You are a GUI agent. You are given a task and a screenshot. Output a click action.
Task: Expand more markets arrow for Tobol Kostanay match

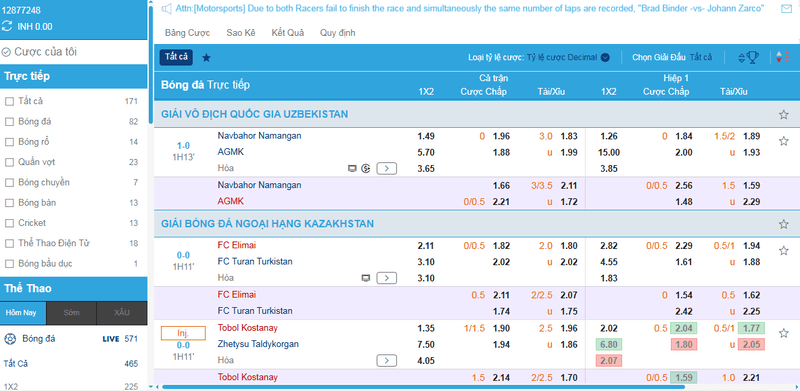pos(387,361)
